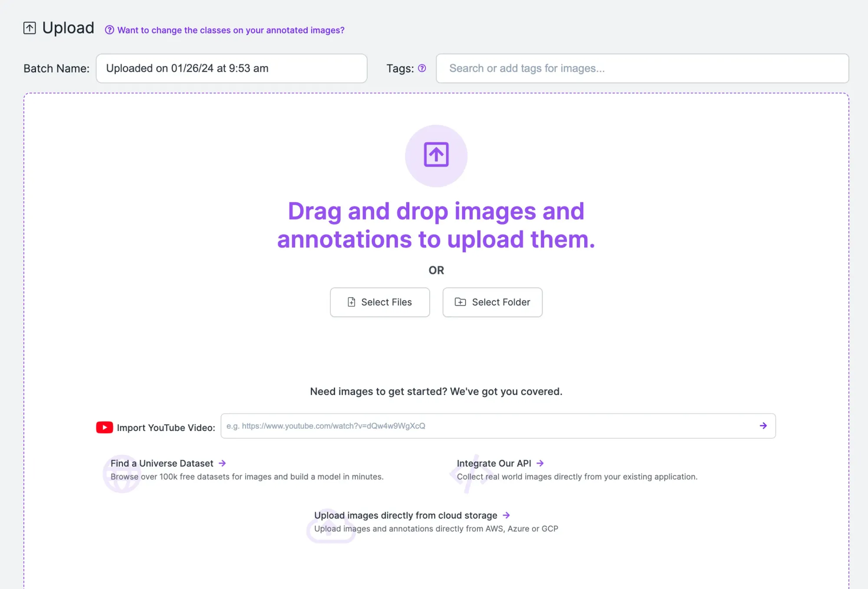868x589 pixels.
Task: Open Upload images from cloud storage link
Action: point(405,515)
